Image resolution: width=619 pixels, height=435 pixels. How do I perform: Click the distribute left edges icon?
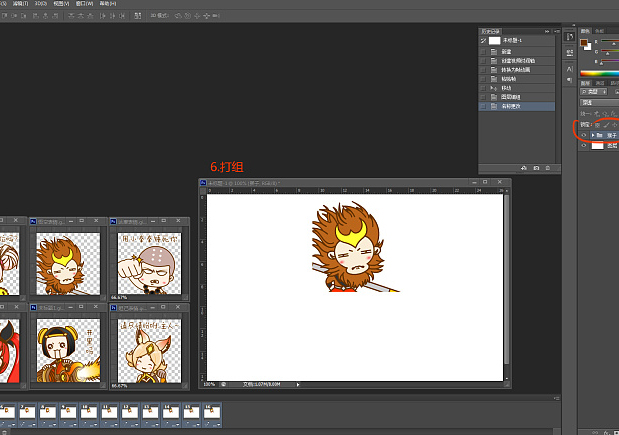tap(103, 16)
